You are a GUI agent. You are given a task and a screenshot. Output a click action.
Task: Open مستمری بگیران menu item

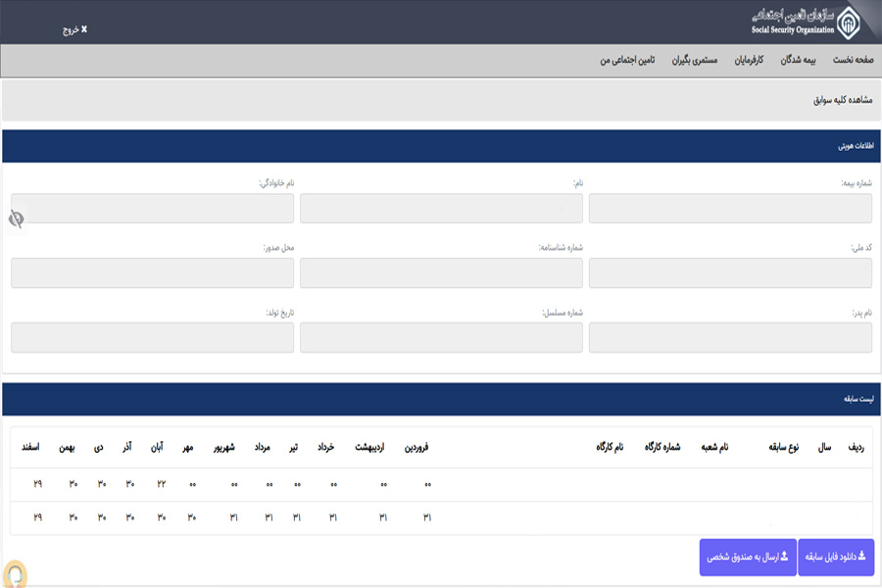coord(695,60)
